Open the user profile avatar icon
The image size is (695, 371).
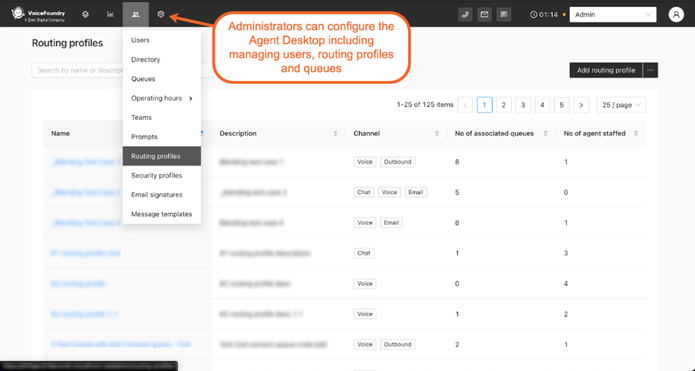pos(676,15)
